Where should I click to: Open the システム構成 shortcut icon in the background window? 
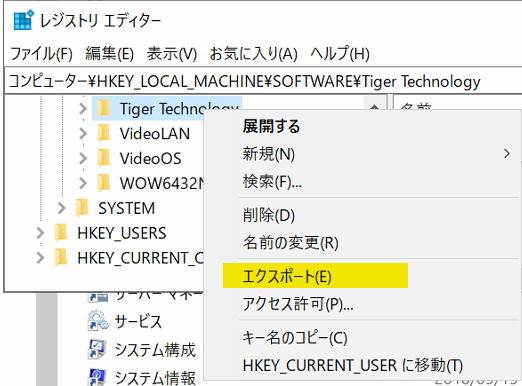tap(98, 349)
